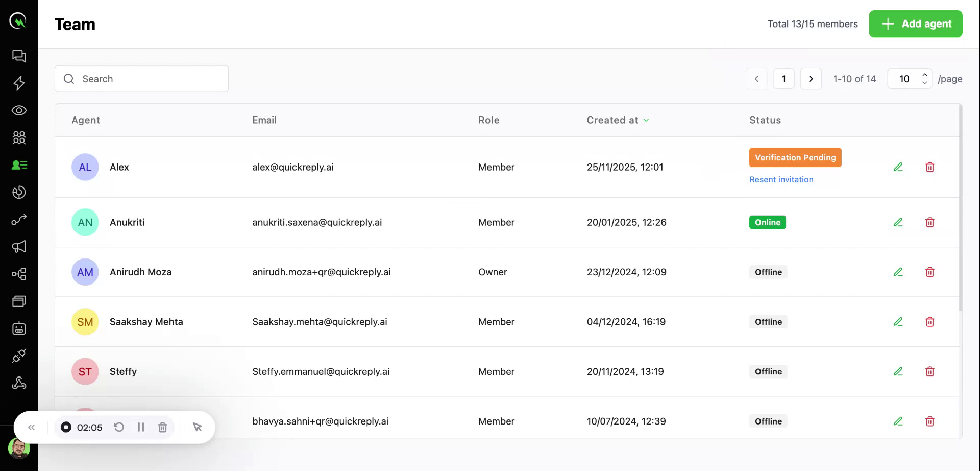
Task: Stop the screen recording
Action: click(x=66, y=427)
